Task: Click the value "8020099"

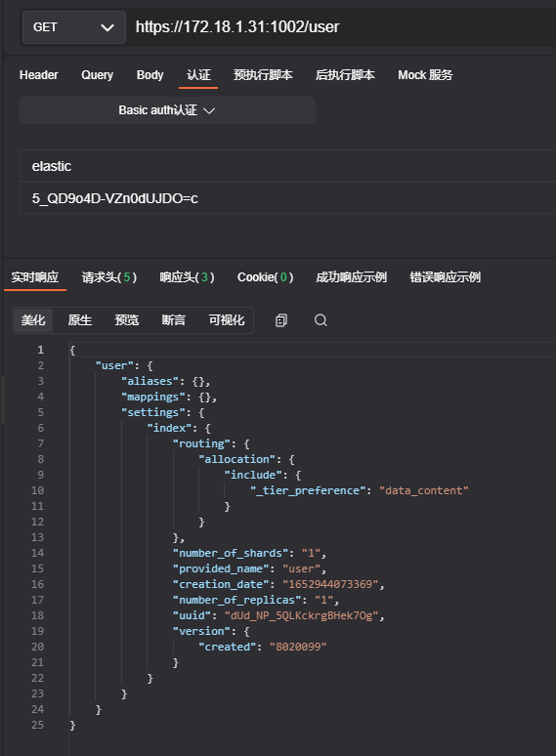Action: [x=298, y=647]
